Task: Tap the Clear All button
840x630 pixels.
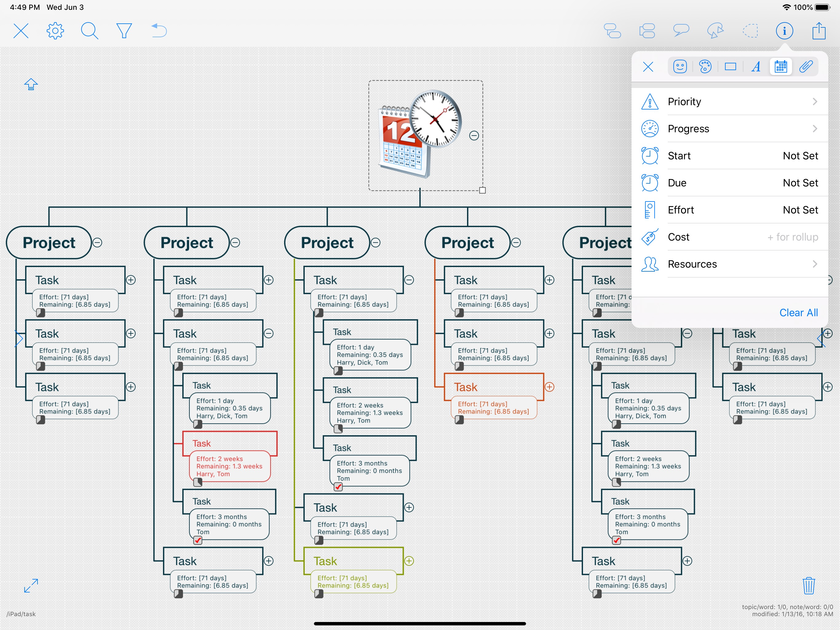Action: tap(798, 312)
